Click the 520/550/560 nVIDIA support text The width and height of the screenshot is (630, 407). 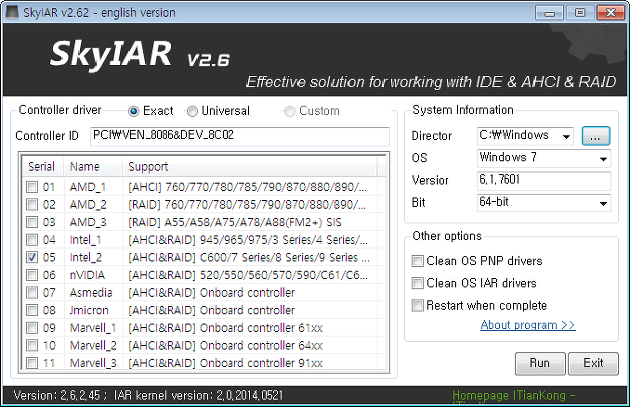point(248,275)
